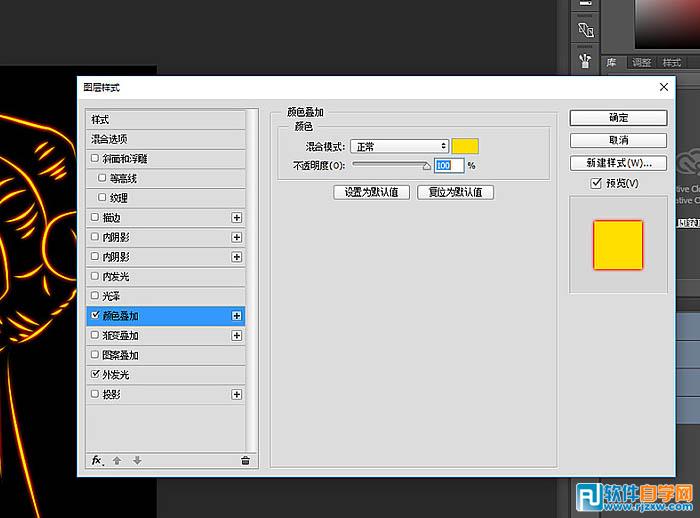Click the opacity value field showing 100
Image resolution: width=700 pixels, height=518 pixels.
[x=449, y=166]
